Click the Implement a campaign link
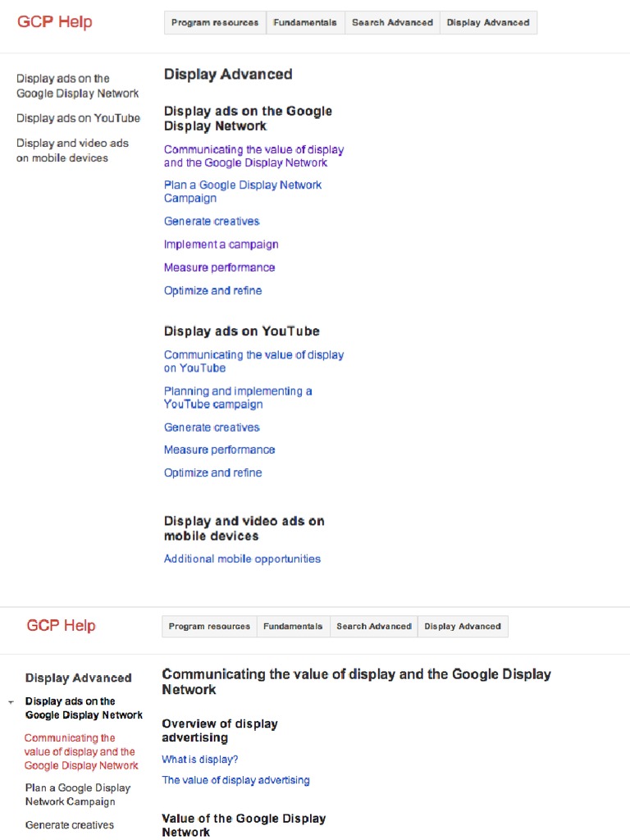630x840 pixels. (x=221, y=244)
